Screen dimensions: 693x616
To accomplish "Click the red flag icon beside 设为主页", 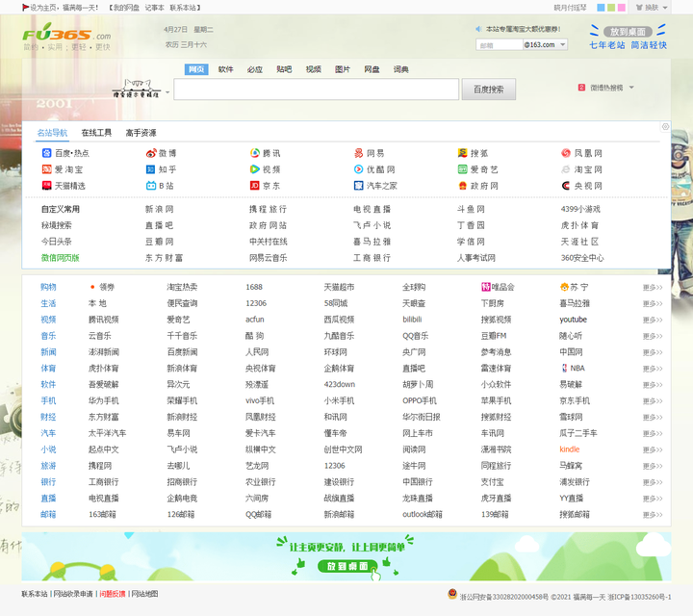I will 26,7.
